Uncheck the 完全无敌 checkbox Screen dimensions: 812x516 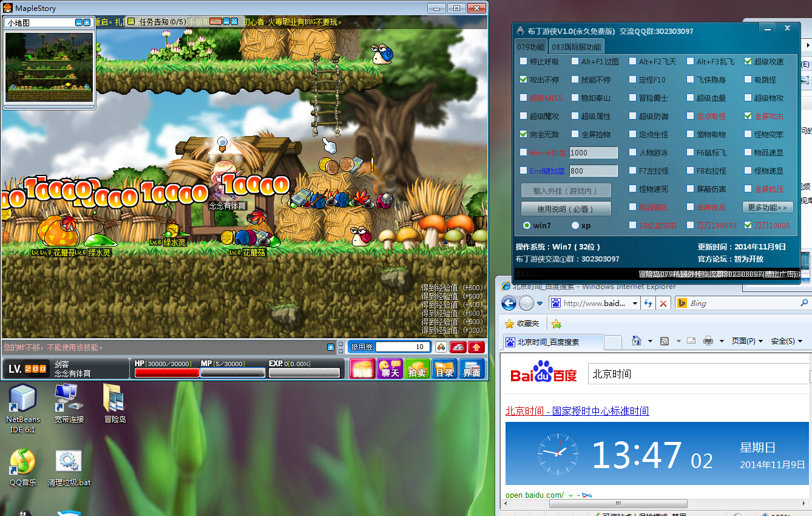pos(524,134)
